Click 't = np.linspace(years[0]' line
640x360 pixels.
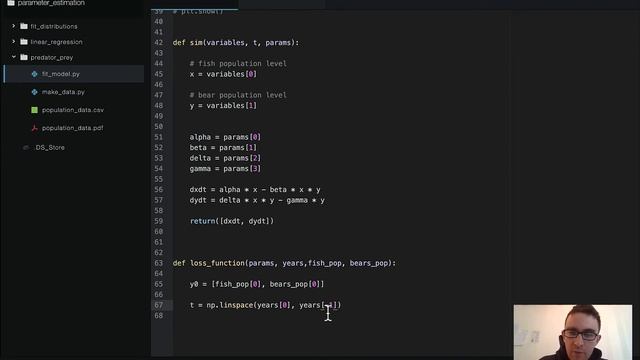[x=265, y=305]
